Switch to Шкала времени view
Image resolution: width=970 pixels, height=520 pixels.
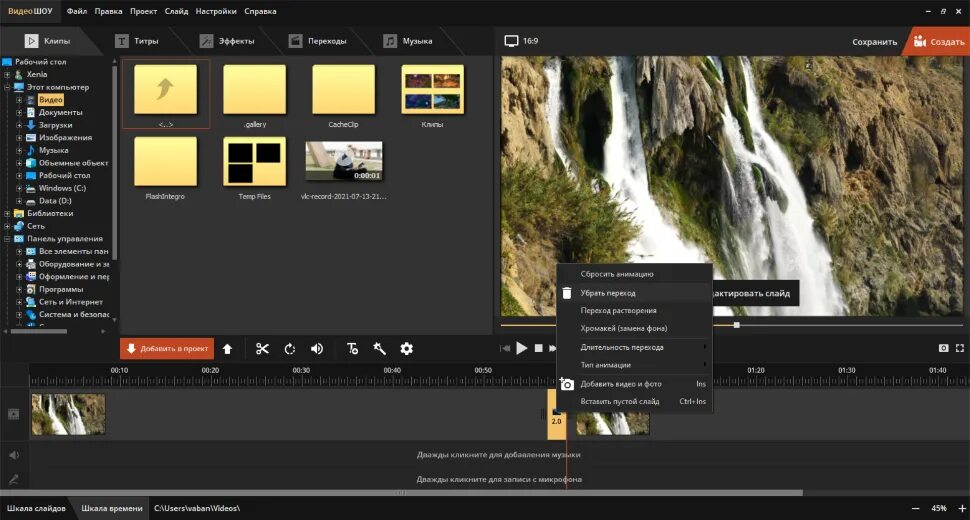[111, 508]
